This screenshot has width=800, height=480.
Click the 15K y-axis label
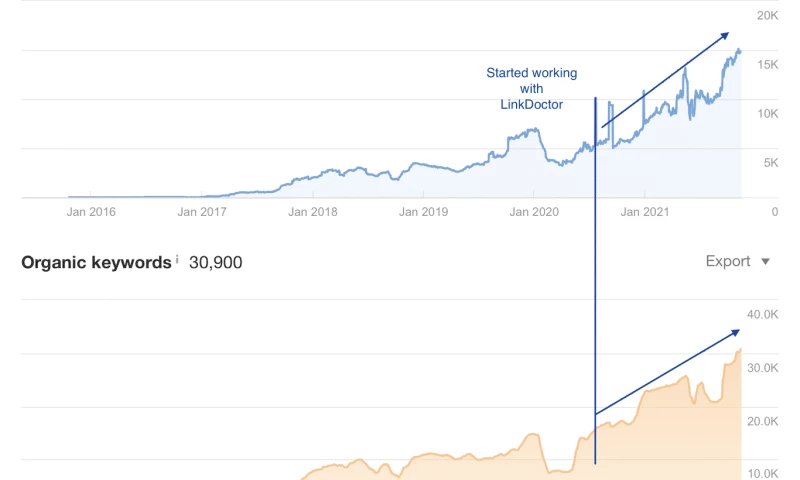point(767,65)
